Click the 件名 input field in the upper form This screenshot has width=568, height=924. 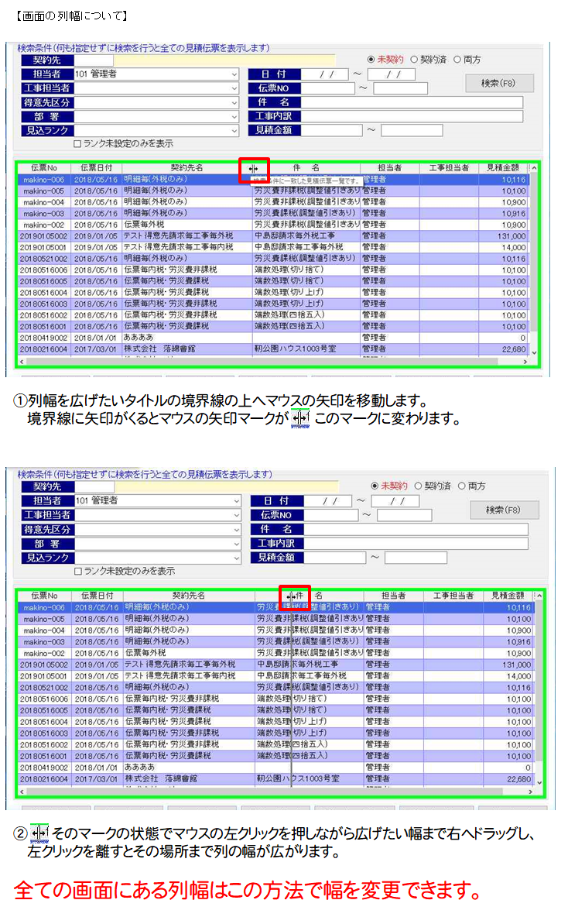point(411,102)
